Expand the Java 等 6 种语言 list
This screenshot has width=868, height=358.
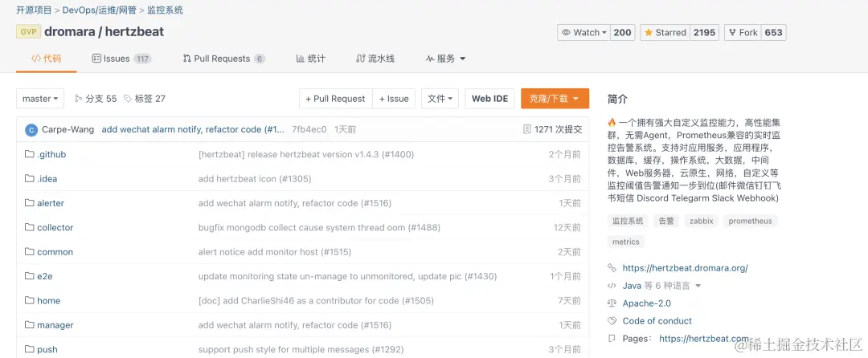point(661,286)
